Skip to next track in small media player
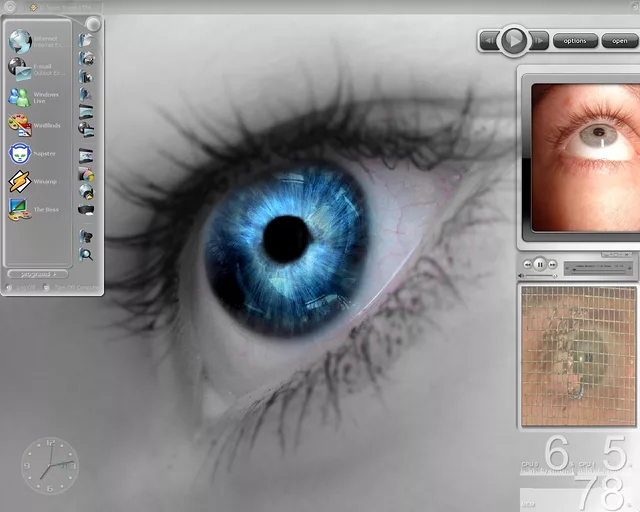Image resolution: width=640 pixels, height=512 pixels. point(553,265)
